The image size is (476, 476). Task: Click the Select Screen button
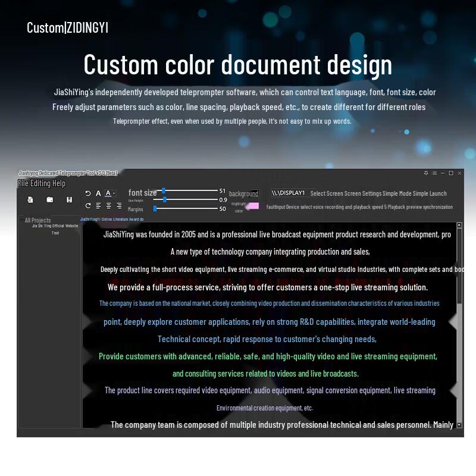click(x=327, y=194)
